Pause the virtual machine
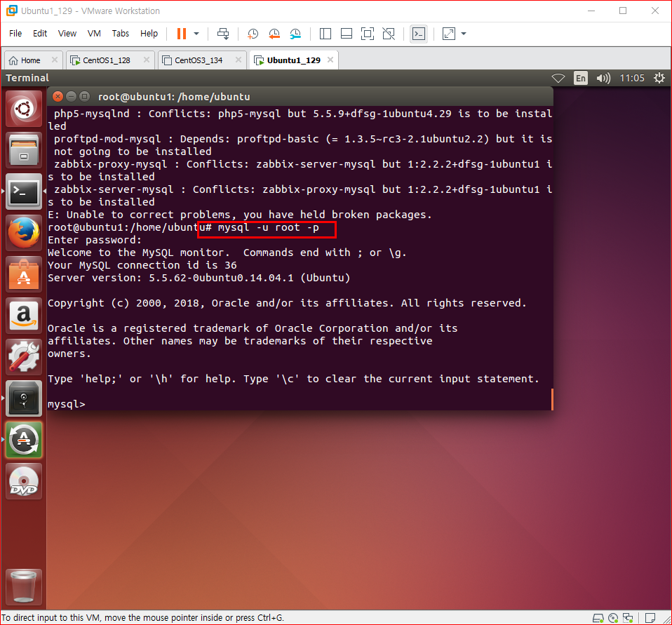672x625 pixels. pyautogui.click(x=182, y=34)
